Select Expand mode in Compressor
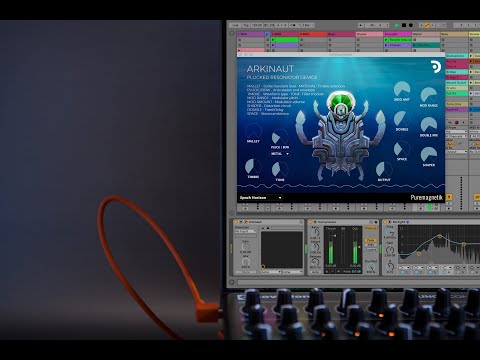The height and width of the screenshot is (360, 480). coord(370,249)
